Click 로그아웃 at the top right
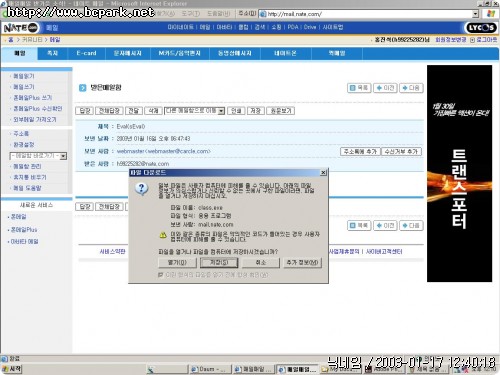Screen dimensions: 500x375 pos(487,40)
